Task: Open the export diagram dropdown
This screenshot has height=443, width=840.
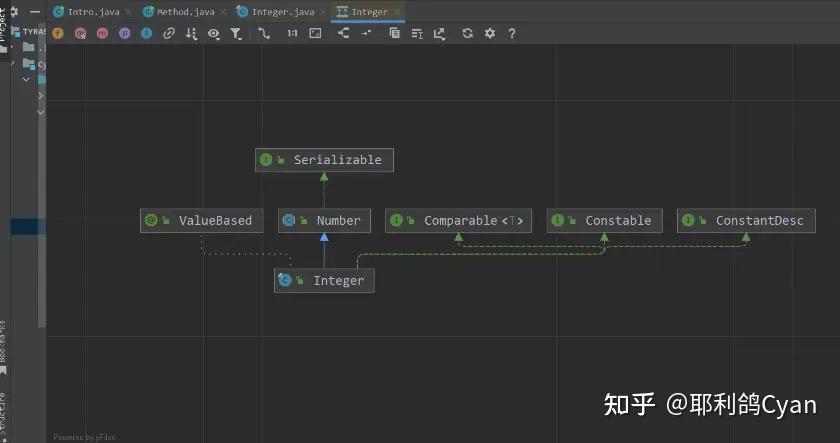Action: (439, 34)
